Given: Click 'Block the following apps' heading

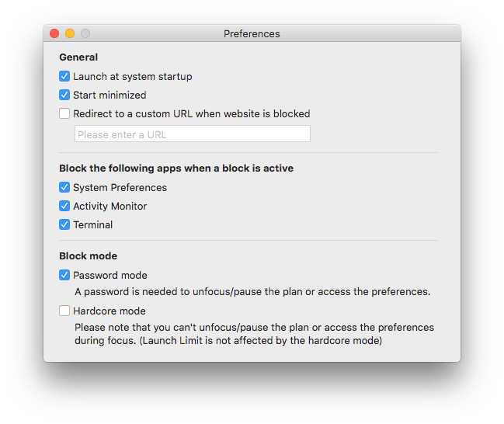Looking at the screenshot, I should tap(176, 168).
